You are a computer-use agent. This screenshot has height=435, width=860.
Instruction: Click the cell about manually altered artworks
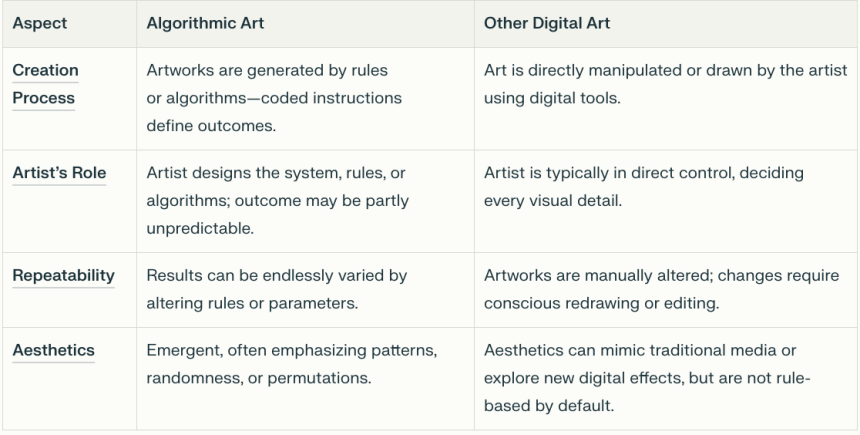click(666, 290)
